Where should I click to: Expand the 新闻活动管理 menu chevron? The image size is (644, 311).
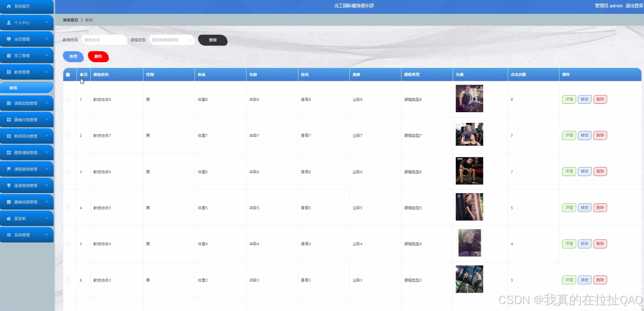pyautogui.click(x=46, y=136)
